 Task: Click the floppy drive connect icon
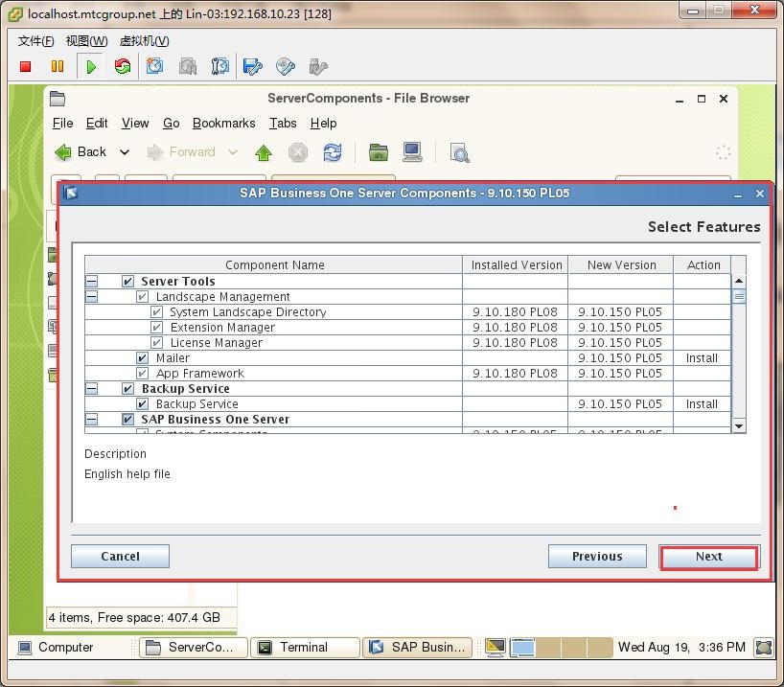[252, 66]
